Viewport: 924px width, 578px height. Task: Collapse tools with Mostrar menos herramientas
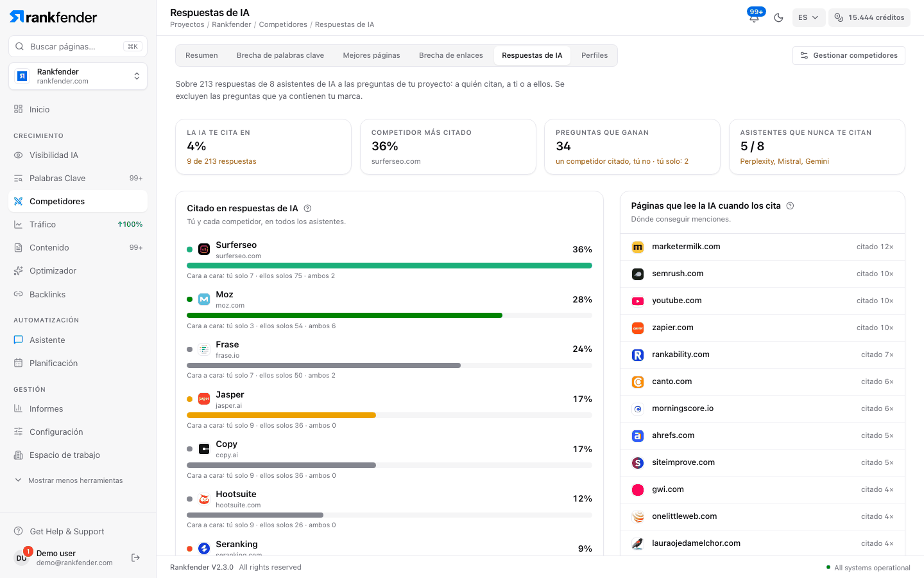click(69, 480)
